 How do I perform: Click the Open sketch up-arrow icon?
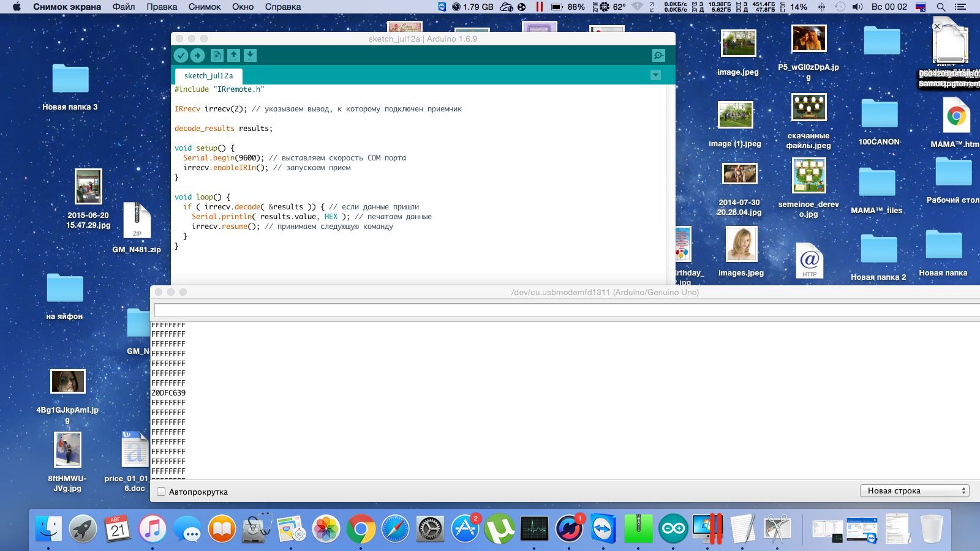coord(233,55)
